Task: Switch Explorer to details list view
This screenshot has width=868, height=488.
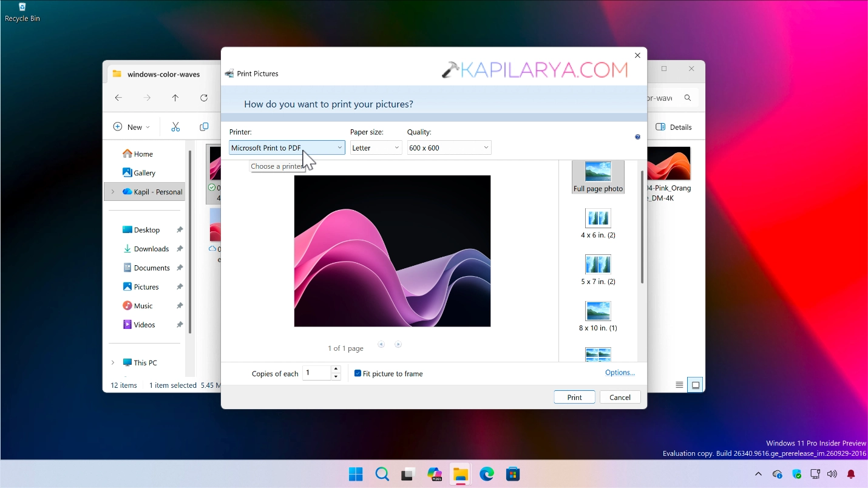Action: (x=679, y=385)
